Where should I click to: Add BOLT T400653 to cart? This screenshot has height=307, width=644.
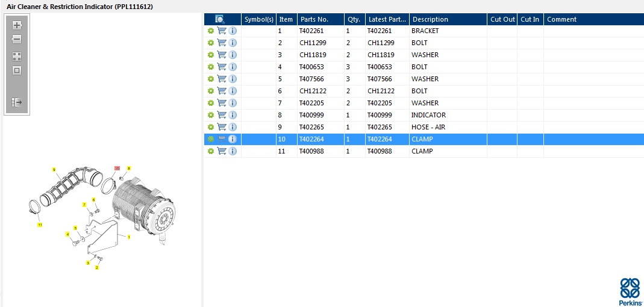click(222, 66)
